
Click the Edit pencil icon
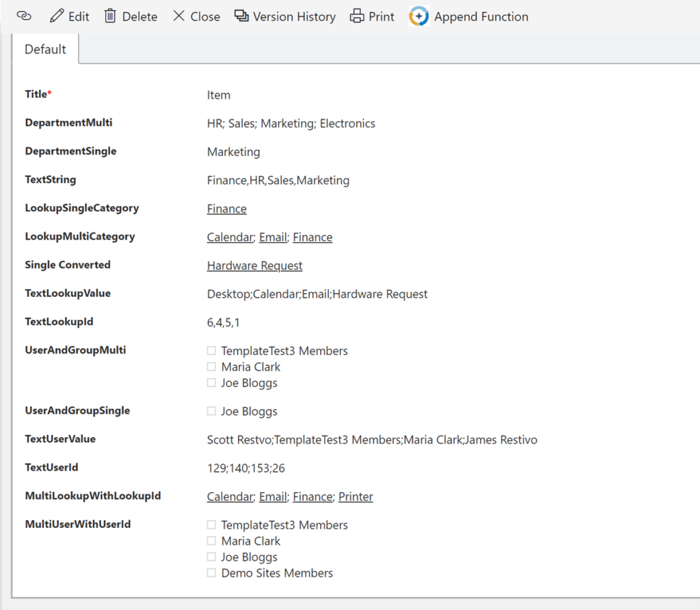57,16
